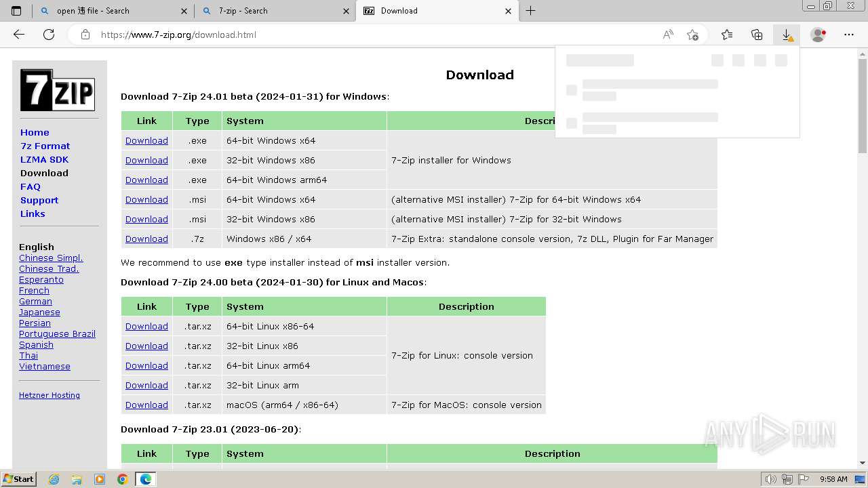
Task: Open Windows Media Player from taskbar
Action: [x=100, y=479]
